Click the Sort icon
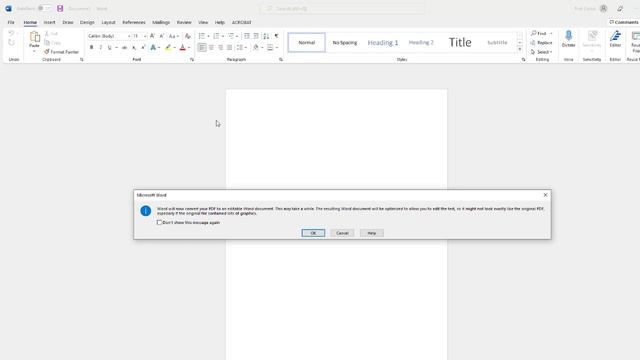 coord(266,36)
